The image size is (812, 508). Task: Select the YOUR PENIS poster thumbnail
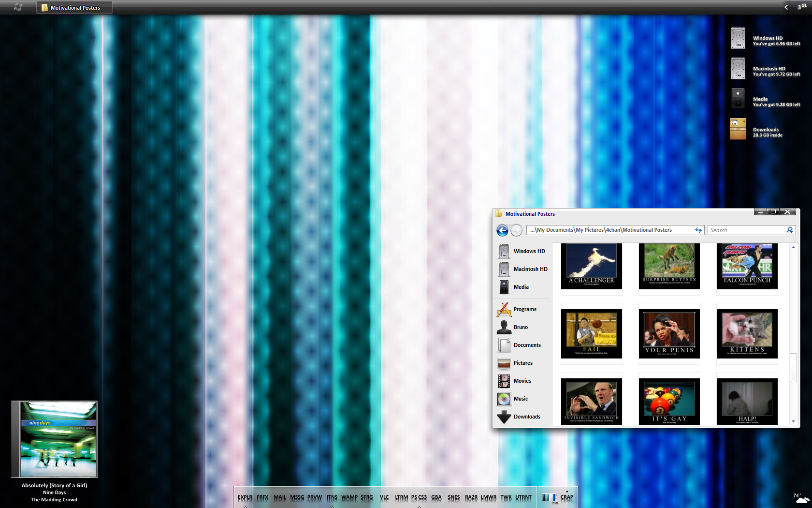(x=669, y=334)
